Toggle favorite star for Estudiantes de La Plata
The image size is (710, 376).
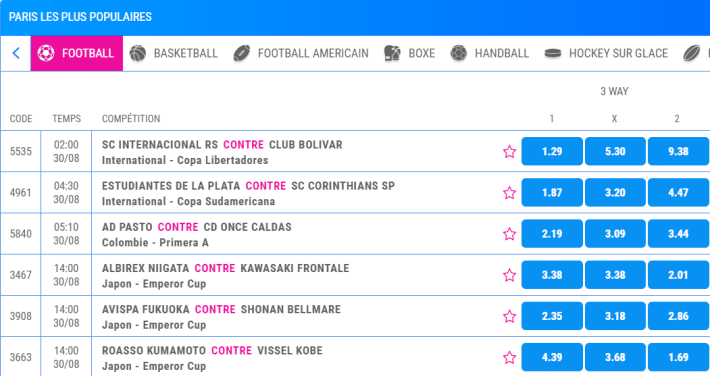click(x=509, y=193)
